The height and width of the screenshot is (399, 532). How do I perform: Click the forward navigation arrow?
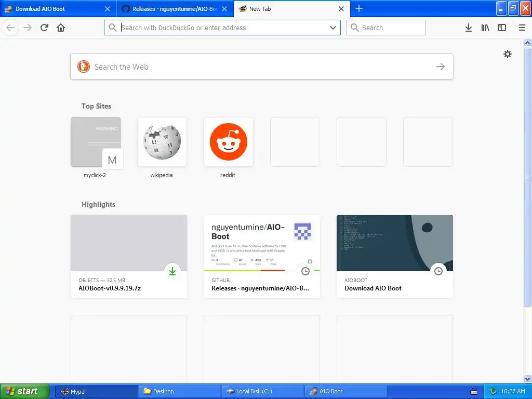pos(28,28)
